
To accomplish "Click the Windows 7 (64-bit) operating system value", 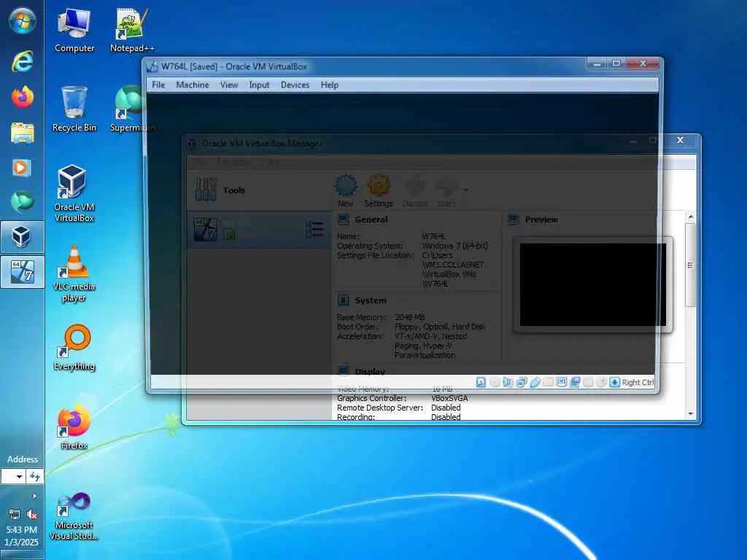I will (x=455, y=246).
